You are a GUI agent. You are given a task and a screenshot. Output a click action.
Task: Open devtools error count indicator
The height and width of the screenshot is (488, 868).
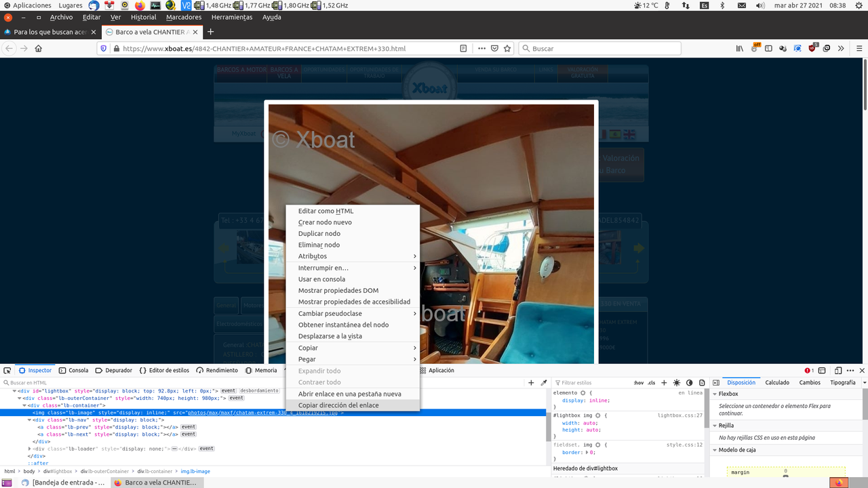click(x=809, y=371)
